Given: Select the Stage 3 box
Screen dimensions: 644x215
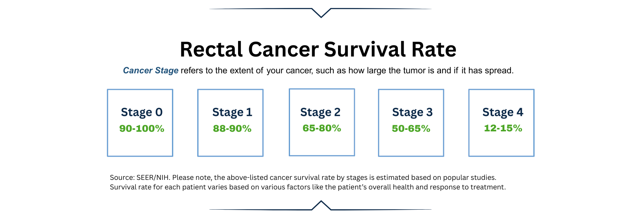Looking at the screenshot, I should click(411, 123).
